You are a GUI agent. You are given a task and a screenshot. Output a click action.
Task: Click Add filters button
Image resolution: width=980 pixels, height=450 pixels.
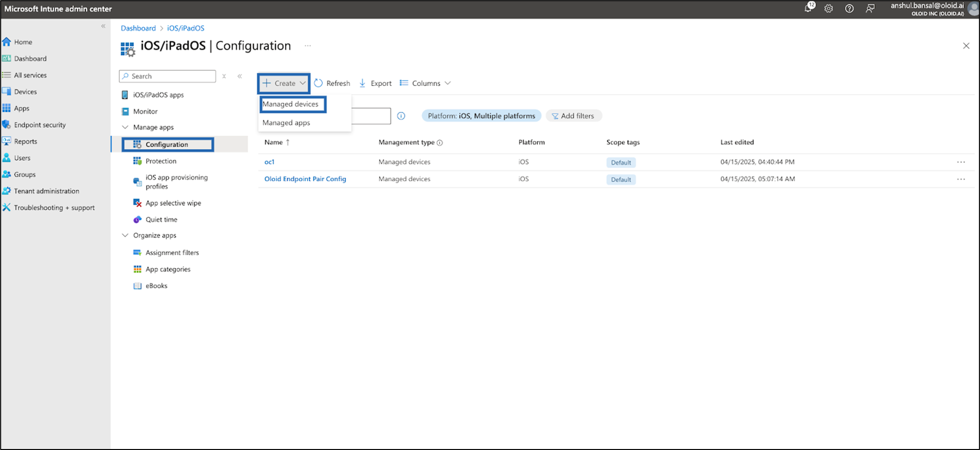[x=573, y=116]
